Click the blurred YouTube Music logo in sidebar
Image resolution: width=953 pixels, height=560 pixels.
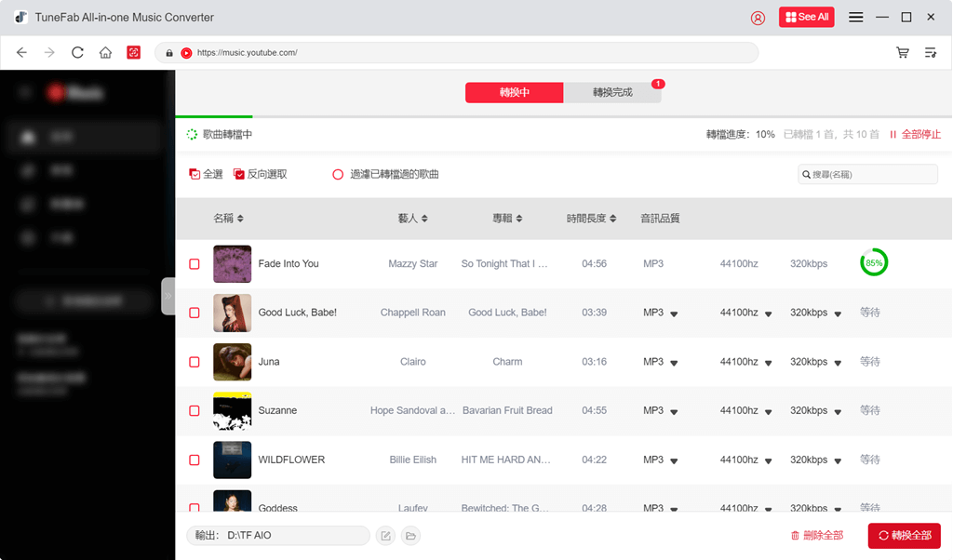pos(76,93)
